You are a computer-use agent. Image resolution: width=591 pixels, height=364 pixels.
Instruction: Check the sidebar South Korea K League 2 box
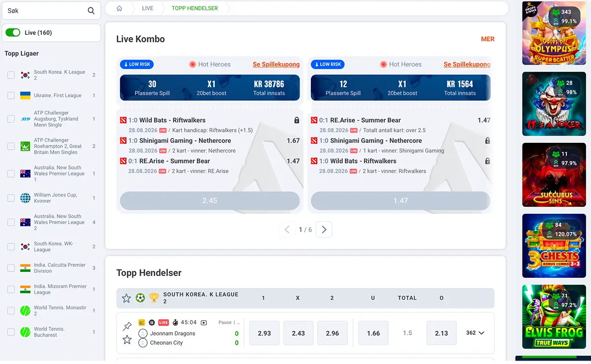click(x=11, y=75)
